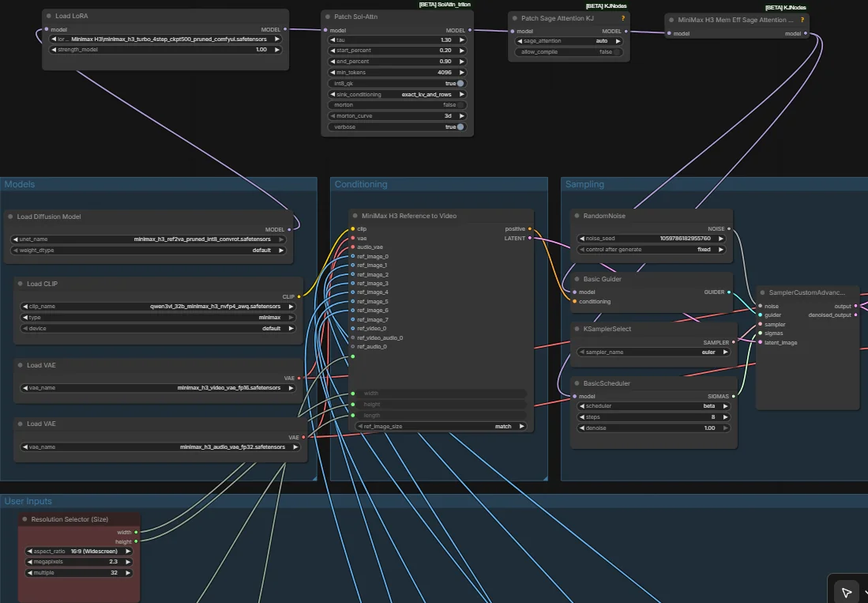Collapse the Load CLIP node dot
The height and width of the screenshot is (603, 868).
[x=21, y=284]
